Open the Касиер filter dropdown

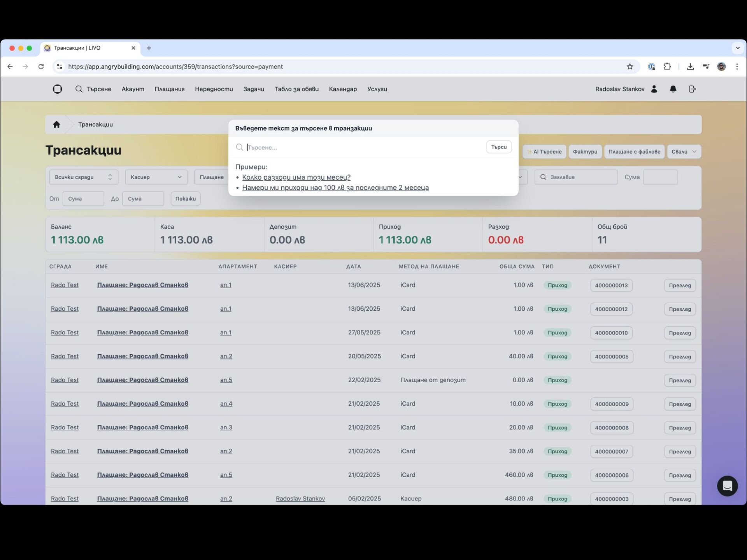point(156,177)
